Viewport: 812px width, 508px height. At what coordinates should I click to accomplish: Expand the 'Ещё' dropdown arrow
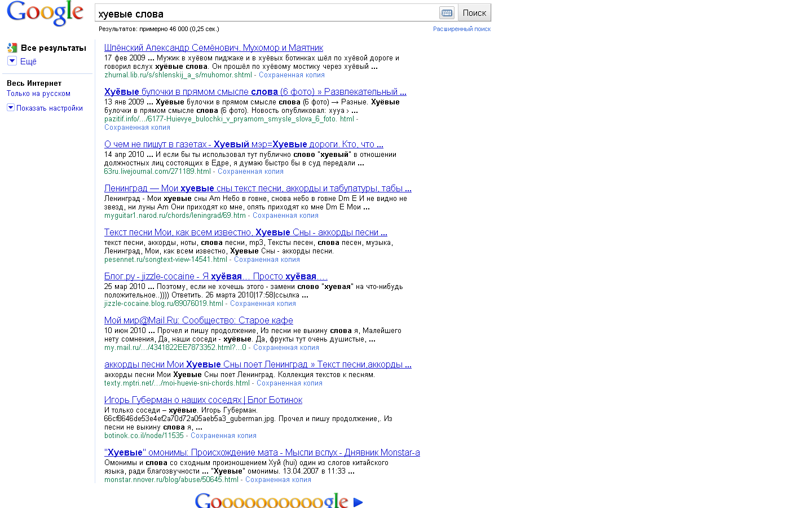pos(12,61)
